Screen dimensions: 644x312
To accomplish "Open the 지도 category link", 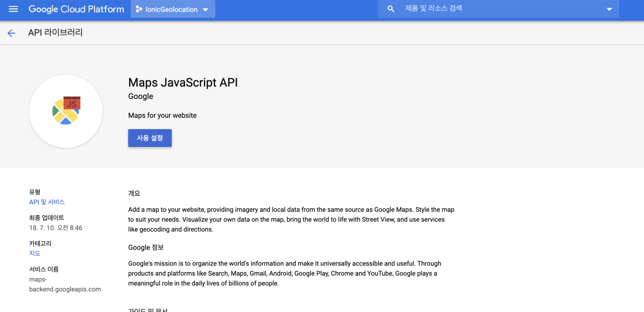I will tap(35, 253).
